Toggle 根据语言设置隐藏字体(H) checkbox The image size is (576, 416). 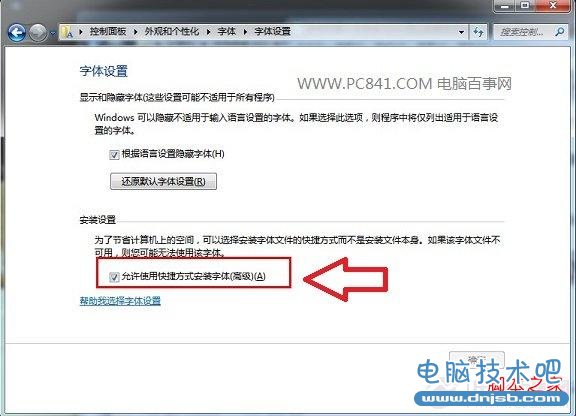click(x=114, y=154)
